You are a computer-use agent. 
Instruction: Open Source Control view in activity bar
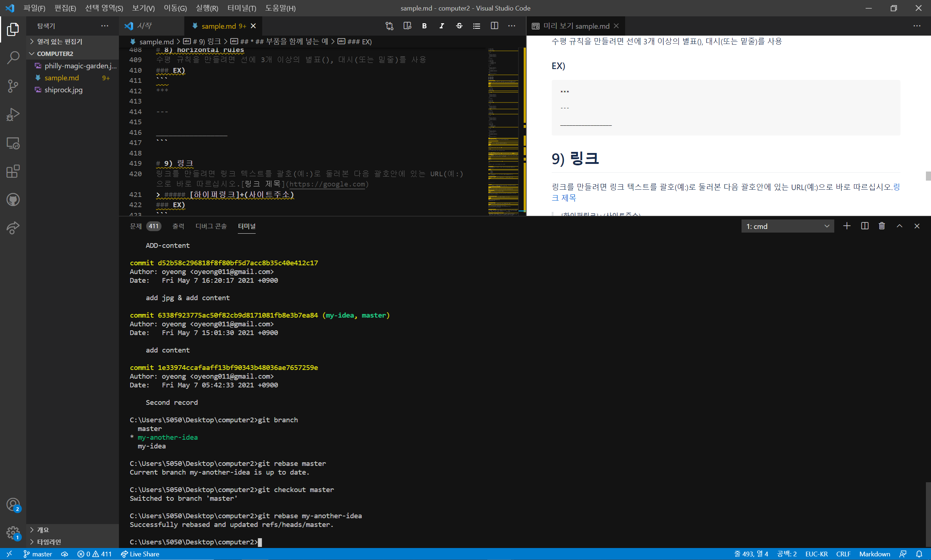[x=13, y=86]
